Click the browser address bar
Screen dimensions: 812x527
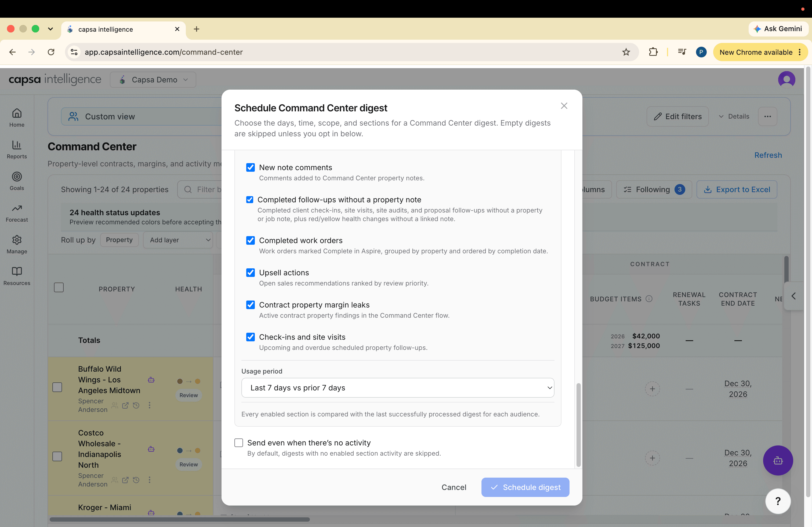click(351, 52)
